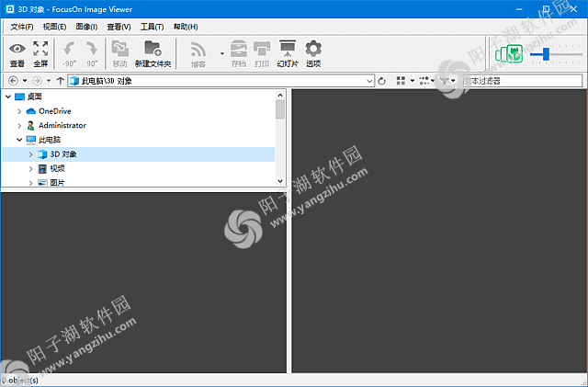
Task: Go up one folder level
Action: click(60, 81)
